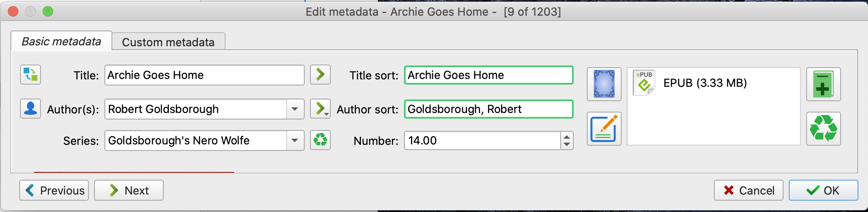Add a format with green book icon
868x212 pixels.
(823, 84)
